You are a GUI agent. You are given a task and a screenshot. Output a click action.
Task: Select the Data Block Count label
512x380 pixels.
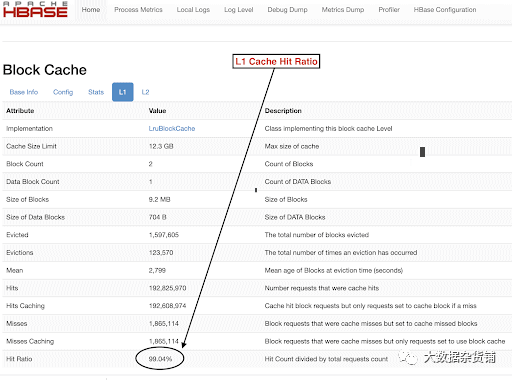(33, 182)
